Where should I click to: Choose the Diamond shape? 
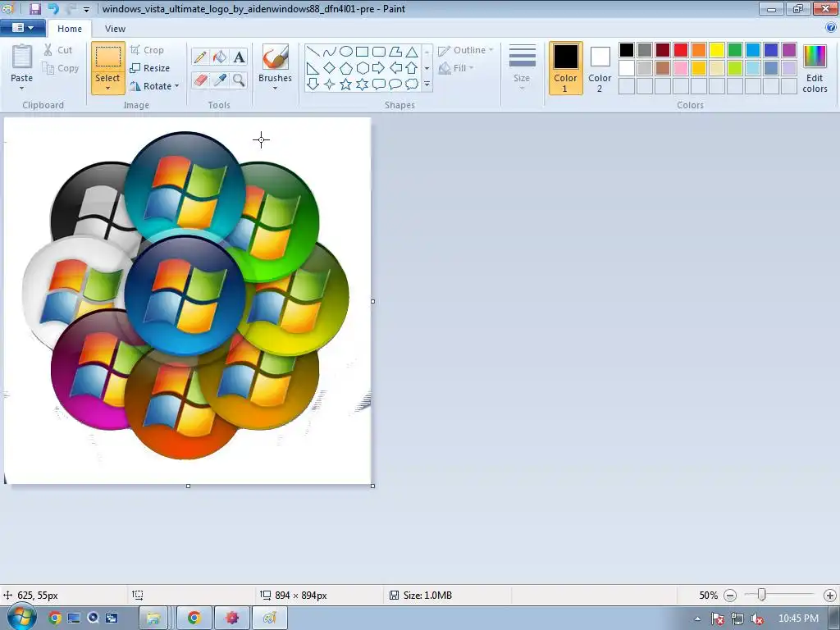[330, 68]
